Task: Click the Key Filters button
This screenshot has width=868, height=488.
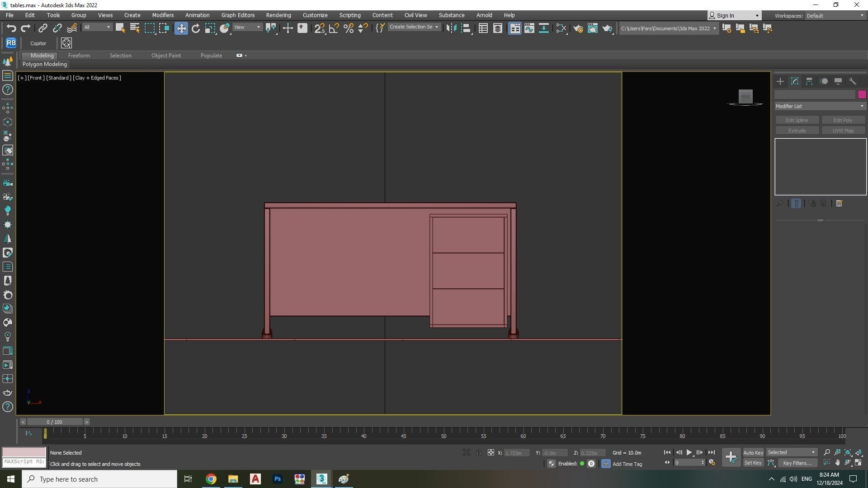Action: (x=797, y=463)
